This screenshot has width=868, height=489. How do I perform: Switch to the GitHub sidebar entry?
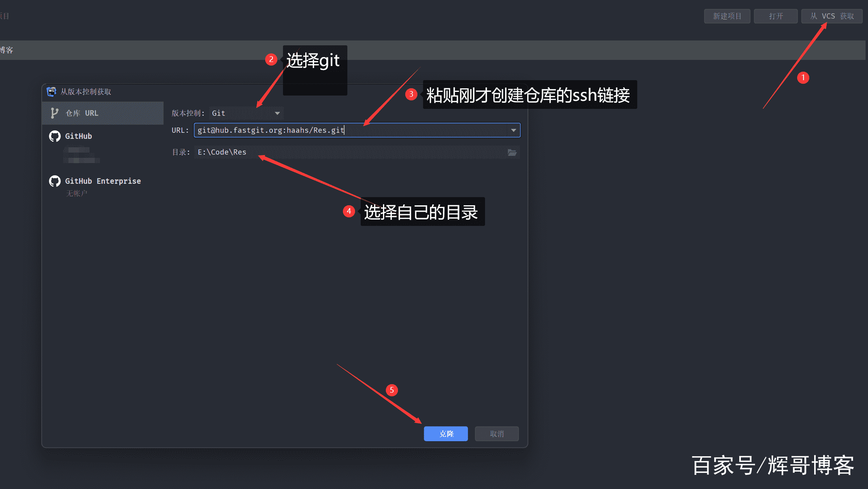point(79,136)
